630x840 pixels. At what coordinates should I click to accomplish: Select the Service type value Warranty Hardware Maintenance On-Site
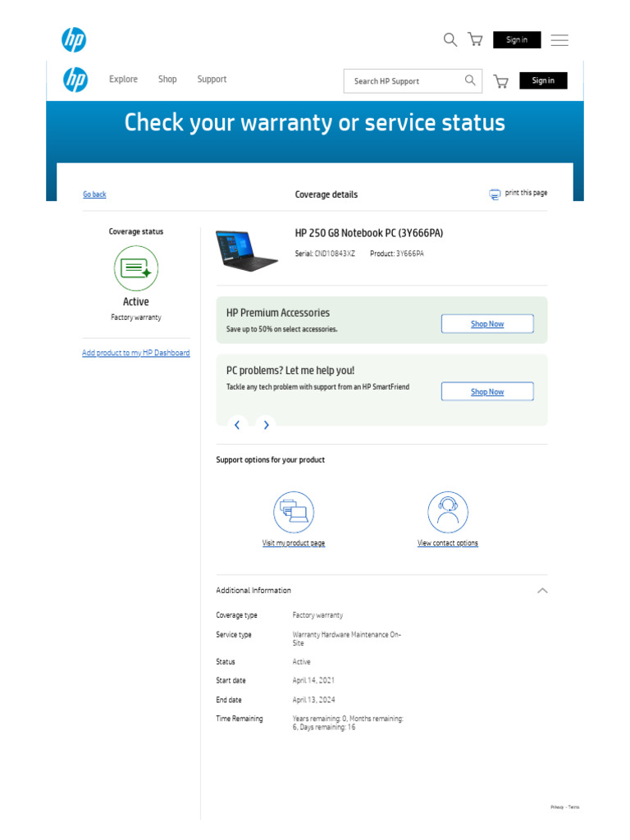click(x=347, y=638)
